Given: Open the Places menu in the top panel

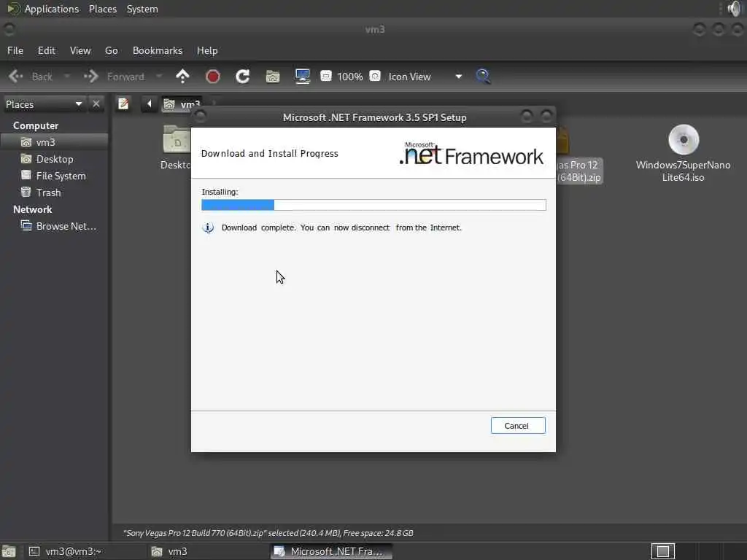Looking at the screenshot, I should tap(102, 9).
